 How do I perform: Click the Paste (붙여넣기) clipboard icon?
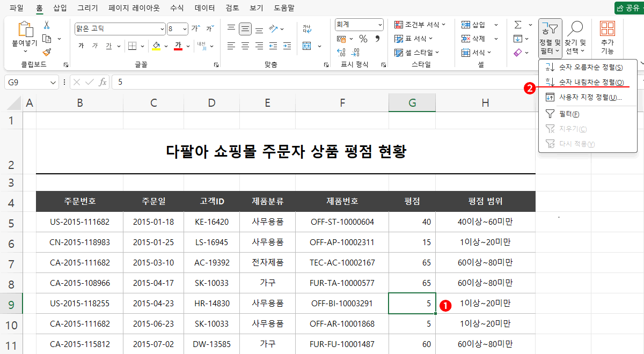click(25, 29)
